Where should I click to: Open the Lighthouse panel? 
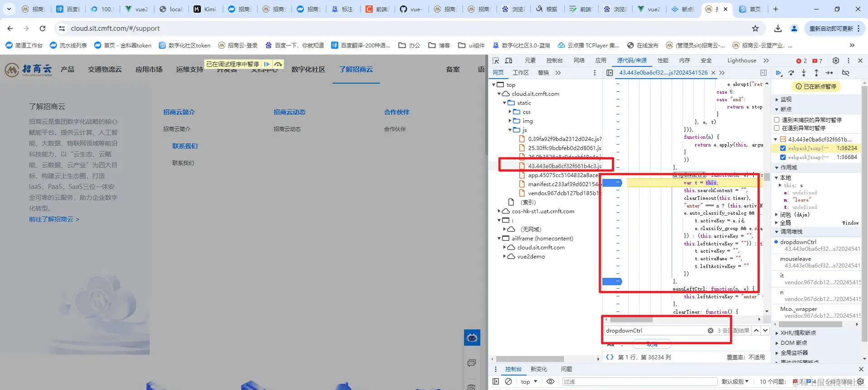[x=742, y=61]
